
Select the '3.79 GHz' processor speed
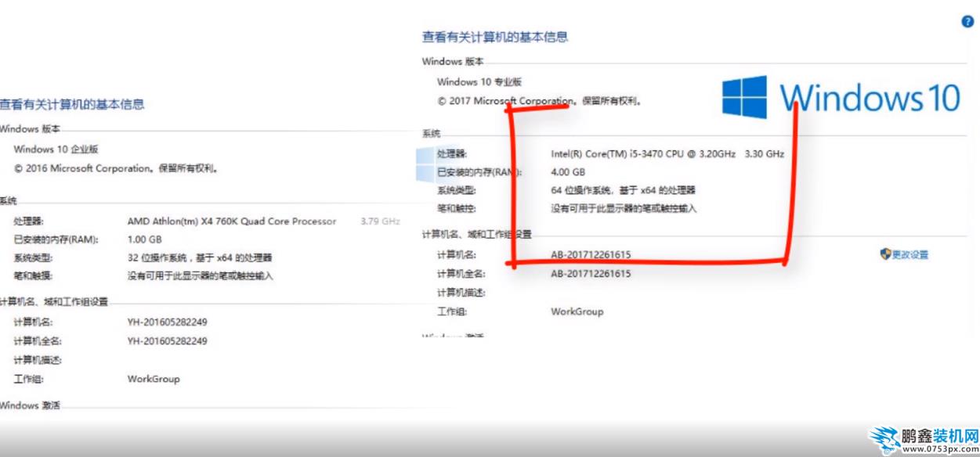[x=381, y=221]
